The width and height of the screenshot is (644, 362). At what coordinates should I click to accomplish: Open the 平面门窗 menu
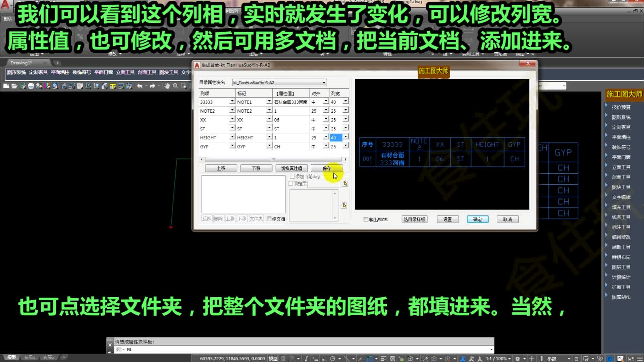pyautogui.click(x=103, y=72)
